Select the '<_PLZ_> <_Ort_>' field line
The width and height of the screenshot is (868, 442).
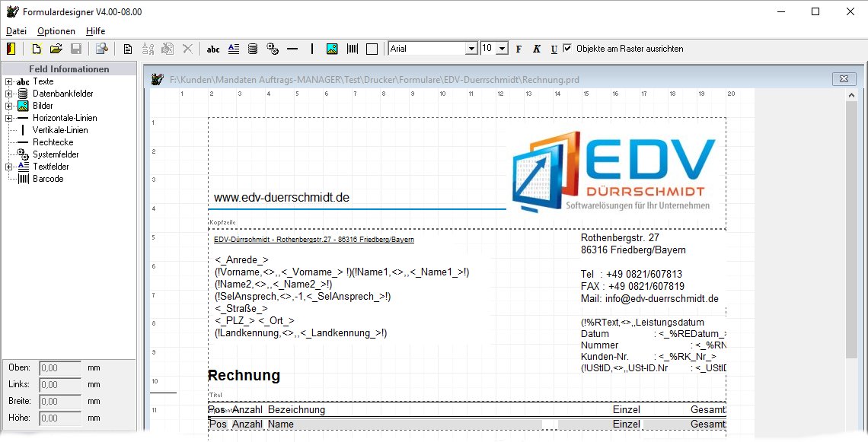[x=254, y=321]
